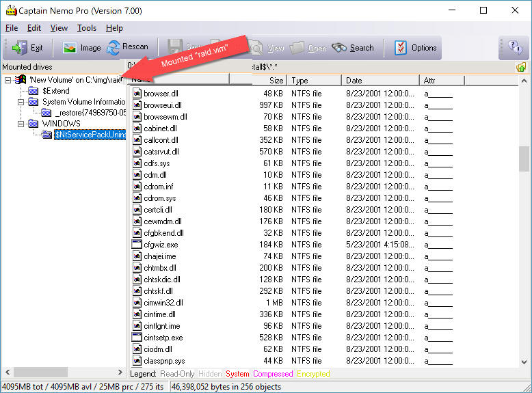Open the Image toolbar tool

81,48
